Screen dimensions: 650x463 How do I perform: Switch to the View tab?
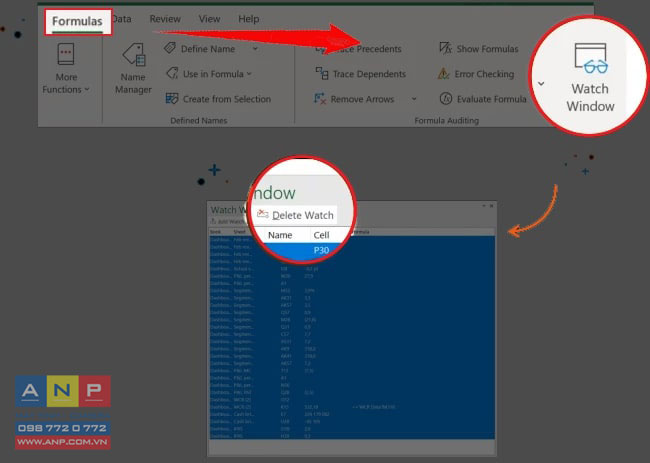coord(209,19)
